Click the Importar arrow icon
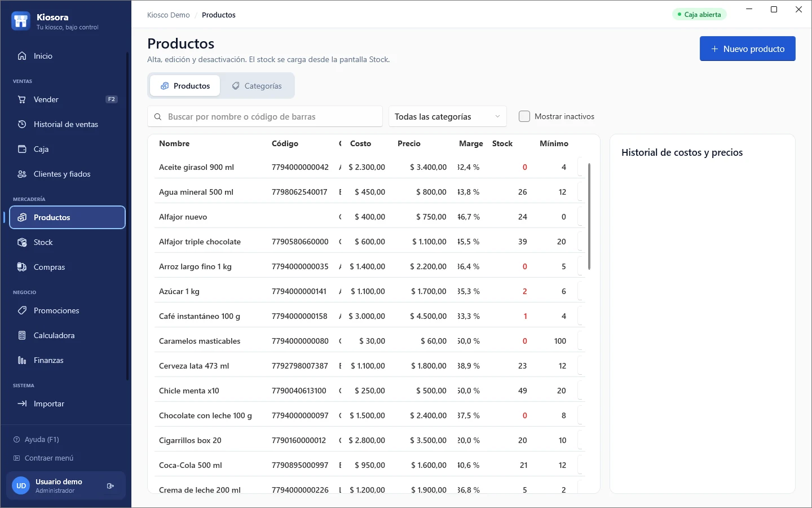The width and height of the screenshot is (812, 508). [22, 404]
